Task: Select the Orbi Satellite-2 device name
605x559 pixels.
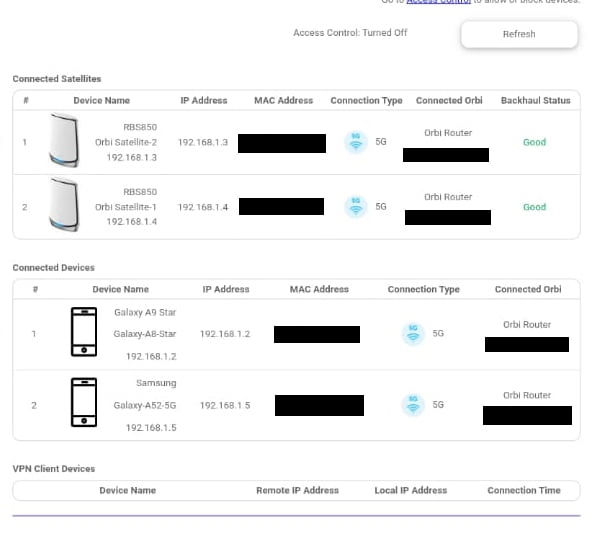Action: 126,142
